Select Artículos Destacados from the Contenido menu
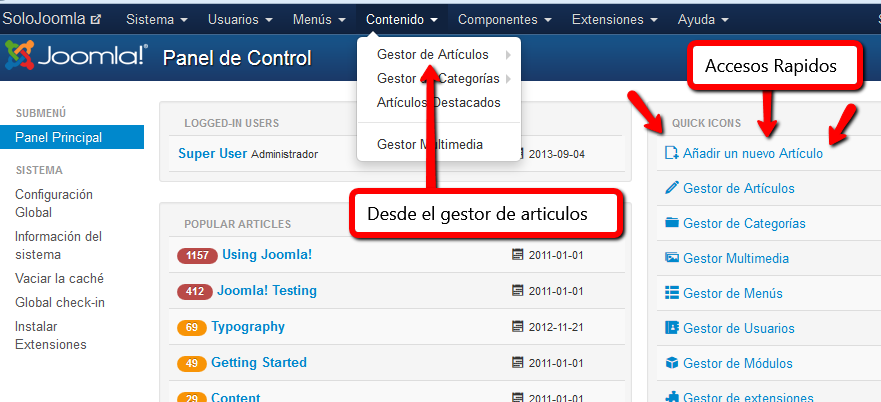The width and height of the screenshot is (881, 402). coord(438,102)
